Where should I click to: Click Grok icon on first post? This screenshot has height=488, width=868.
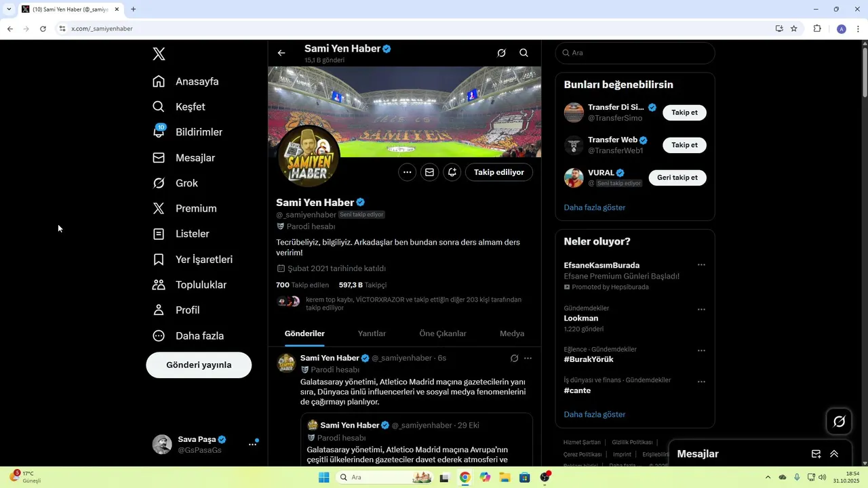[x=514, y=359]
